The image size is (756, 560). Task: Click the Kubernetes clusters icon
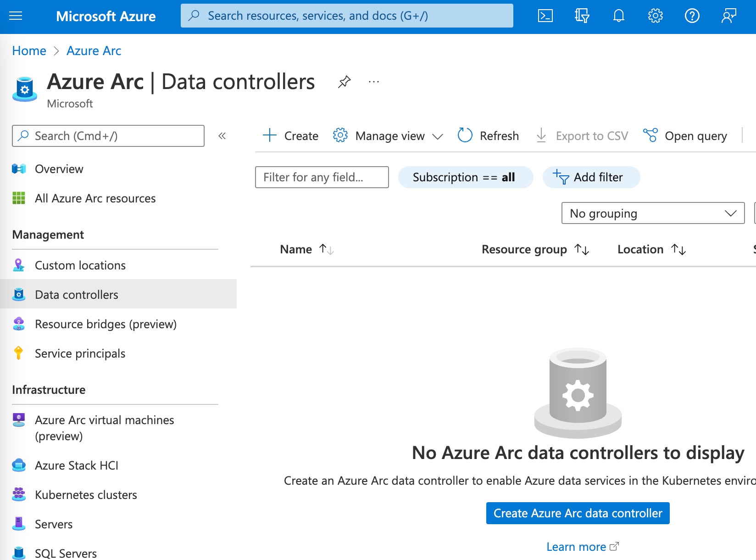[x=19, y=495]
